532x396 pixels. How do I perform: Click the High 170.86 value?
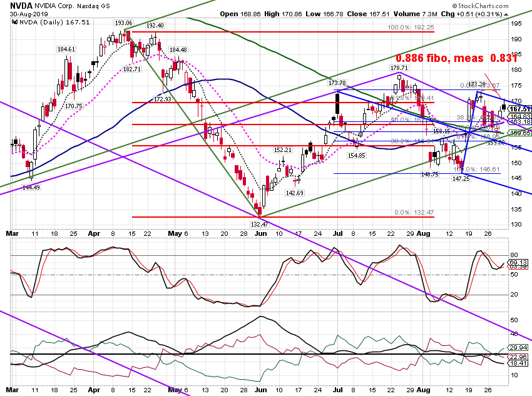pos(283,14)
